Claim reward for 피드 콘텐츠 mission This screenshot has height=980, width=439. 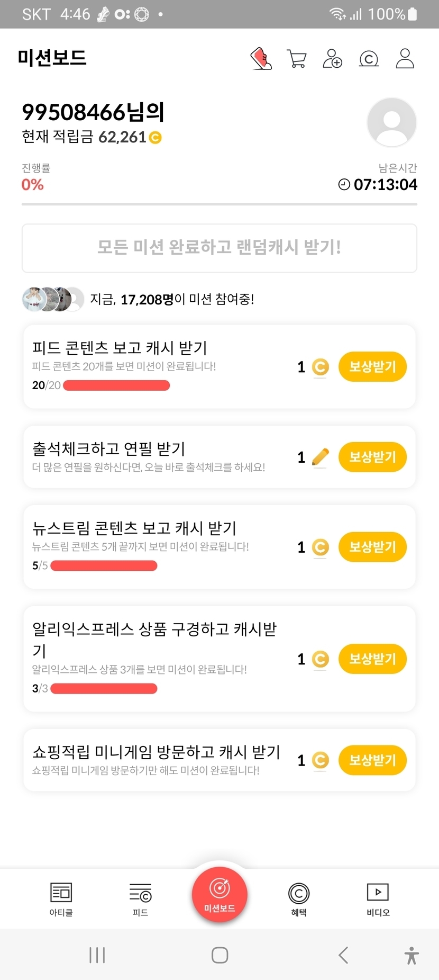(372, 366)
